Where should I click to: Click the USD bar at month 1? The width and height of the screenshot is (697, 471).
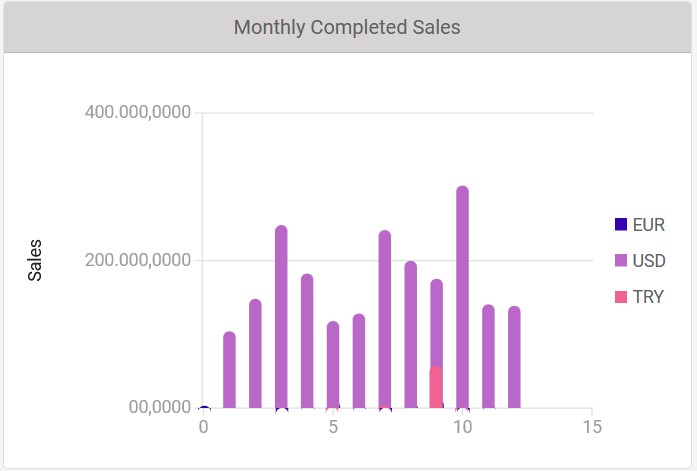[229, 370]
